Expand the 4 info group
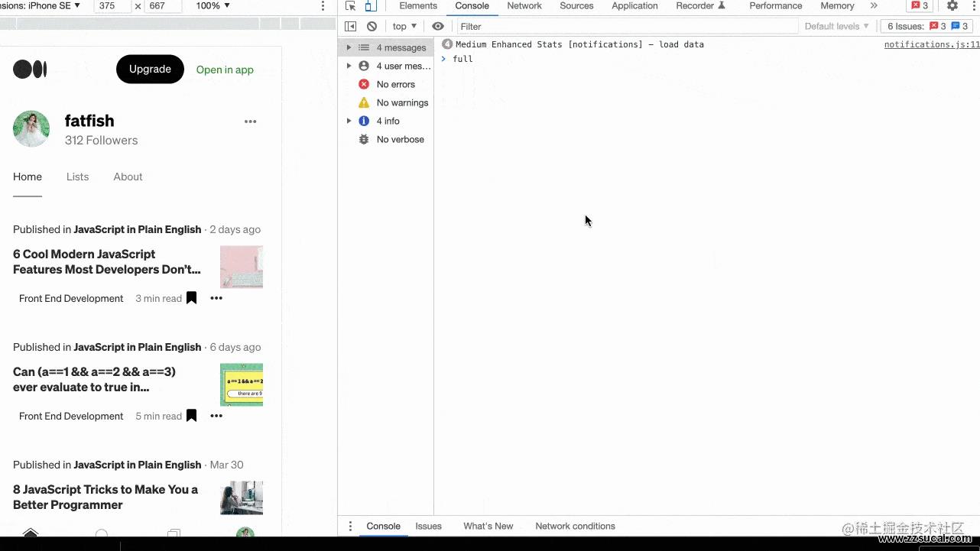Viewport: 980px width, 551px height. (x=349, y=121)
